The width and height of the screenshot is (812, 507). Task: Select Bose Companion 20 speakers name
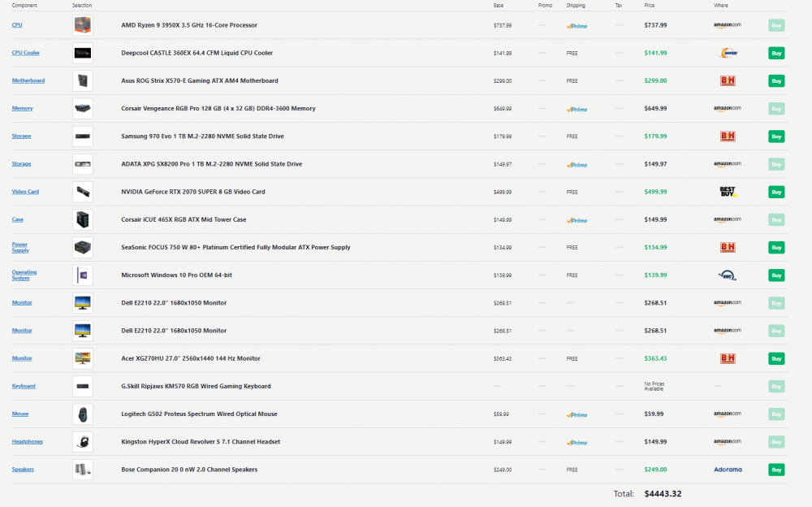[189, 470]
